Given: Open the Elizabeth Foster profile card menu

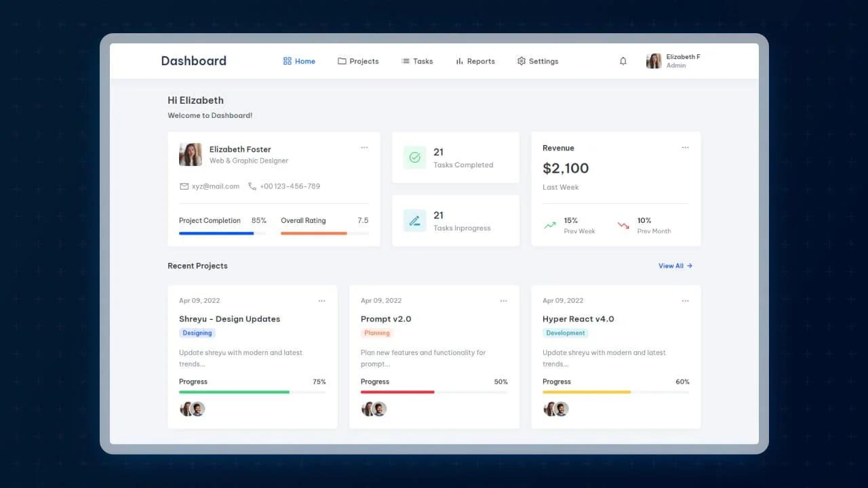Looking at the screenshot, I should 364,147.
